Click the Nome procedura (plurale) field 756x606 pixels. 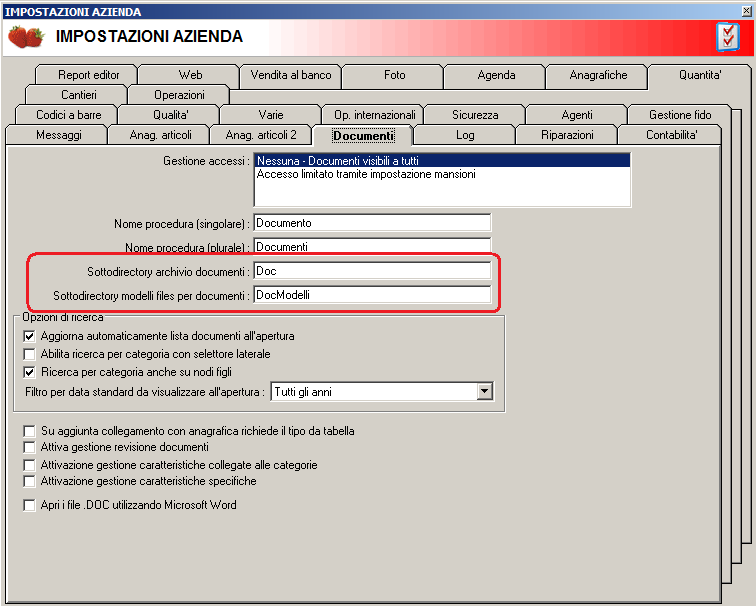pos(372,247)
